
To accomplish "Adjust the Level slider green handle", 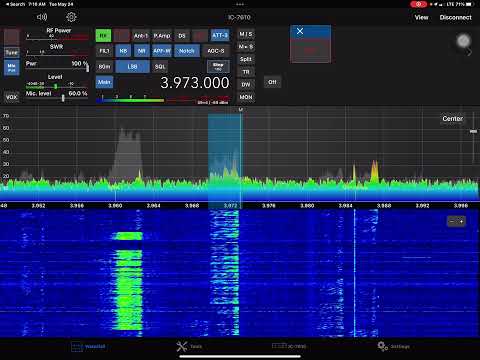I will (56, 87).
